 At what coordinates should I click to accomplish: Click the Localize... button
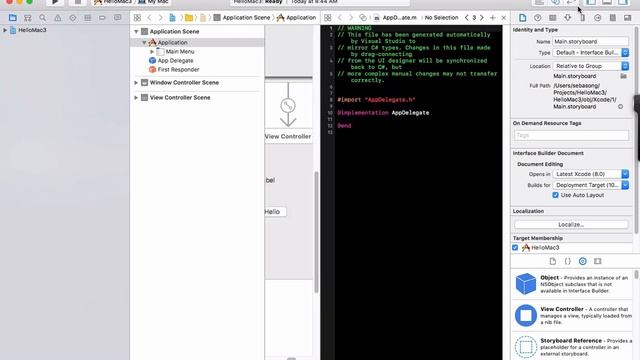click(571, 224)
